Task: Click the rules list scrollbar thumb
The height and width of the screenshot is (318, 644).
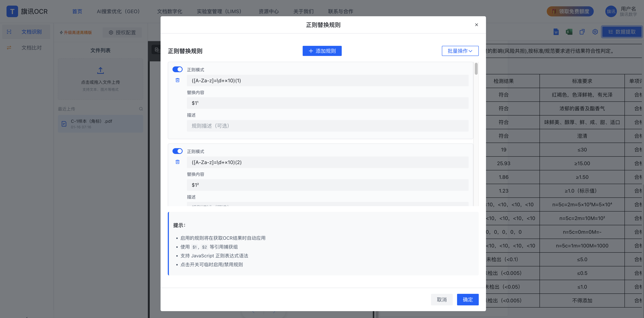Action: click(x=476, y=69)
